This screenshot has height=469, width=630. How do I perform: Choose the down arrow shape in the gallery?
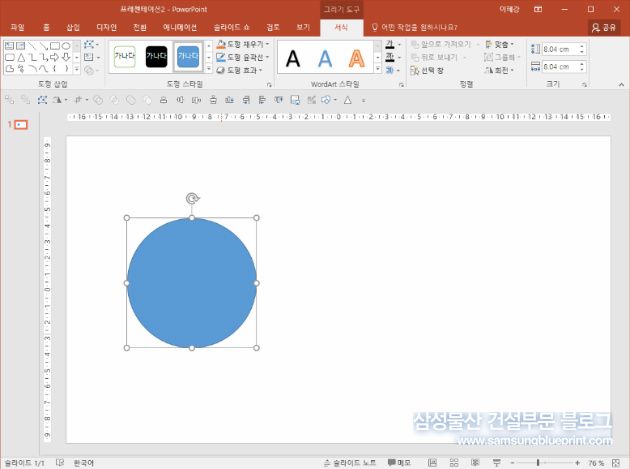tap(66, 57)
